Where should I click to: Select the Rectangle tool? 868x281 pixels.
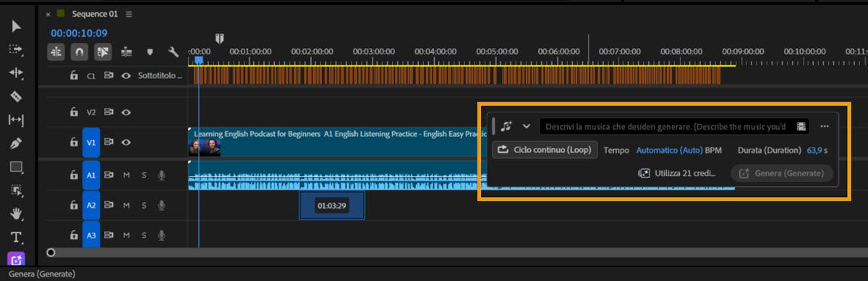[x=16, y=167]
